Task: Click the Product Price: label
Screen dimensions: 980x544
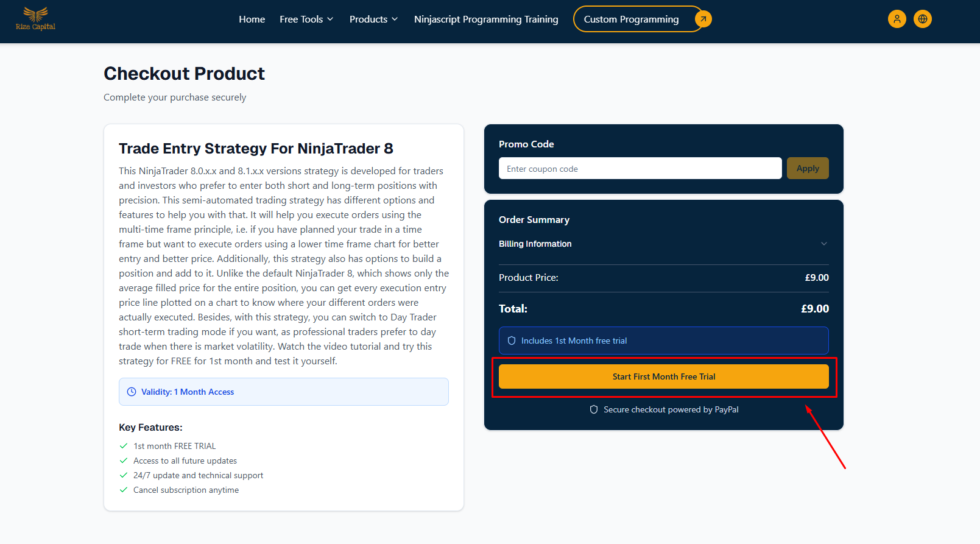Action: pos(529,277)
